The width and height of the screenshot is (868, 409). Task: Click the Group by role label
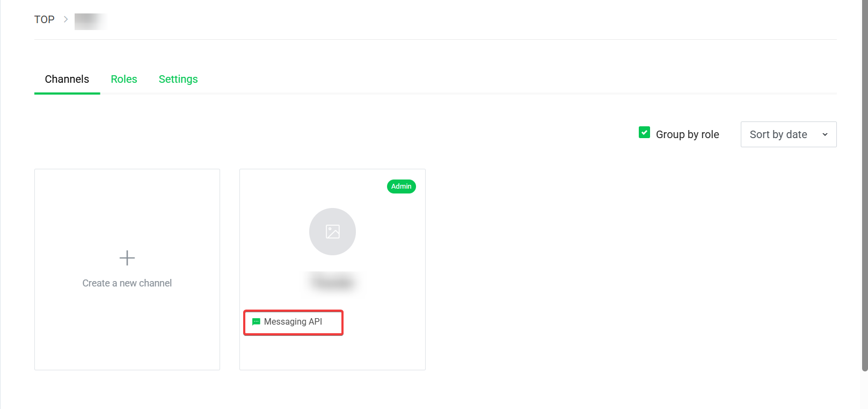(687, 134)
